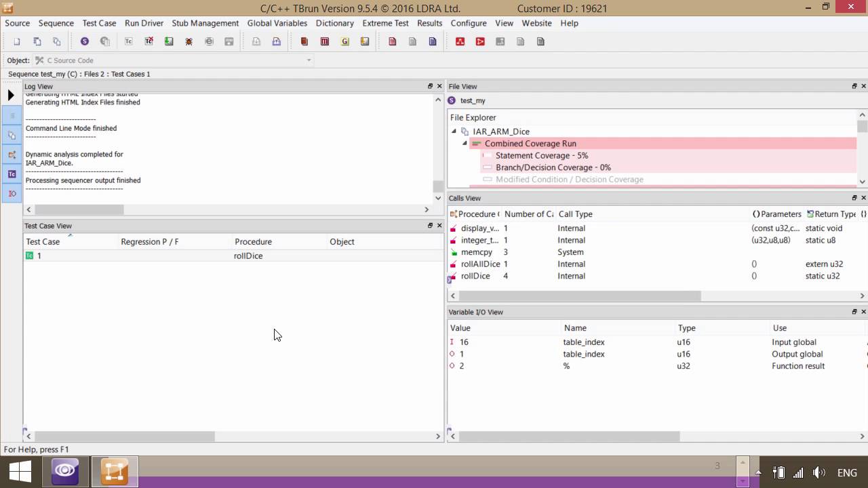Screen dimensions: 868x488
Task: Select test case 1 row
Action: 233,256
